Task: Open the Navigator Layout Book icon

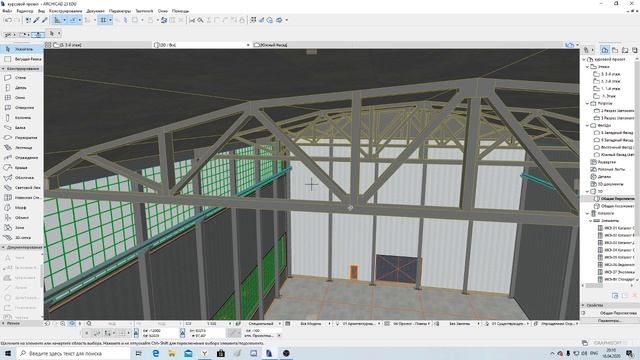Action: coord(624,50)
